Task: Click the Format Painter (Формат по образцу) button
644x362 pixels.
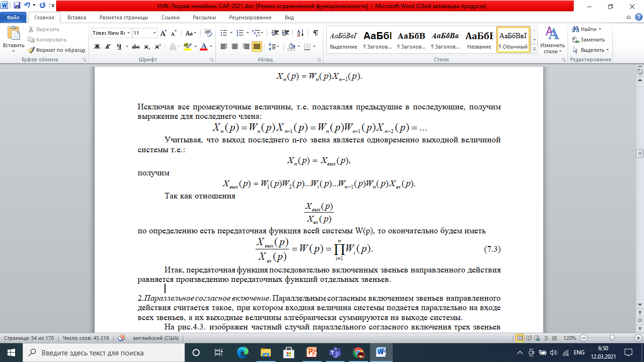Action: (x=56, y=49)
